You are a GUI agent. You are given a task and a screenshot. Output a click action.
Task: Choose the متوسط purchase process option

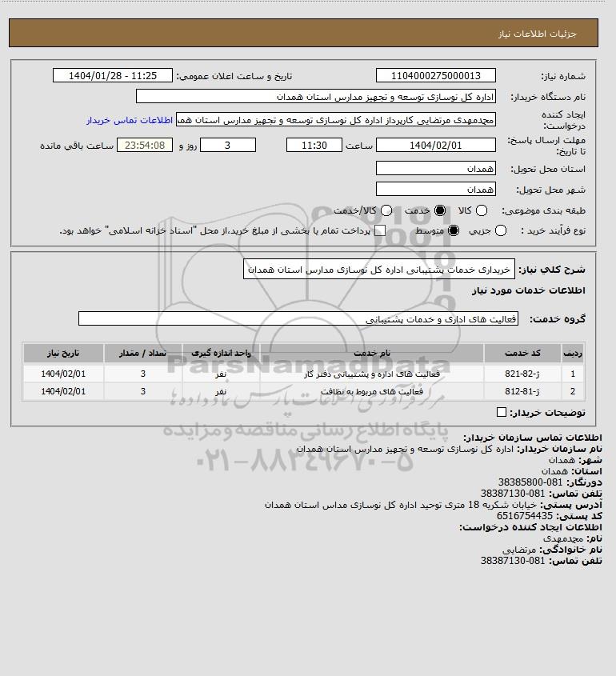tap(454, 230)
